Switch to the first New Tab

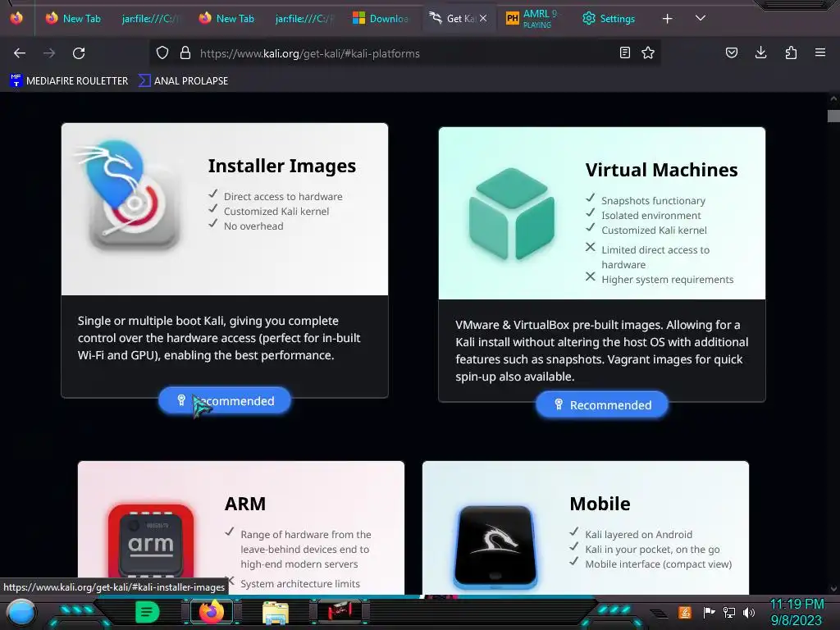(x=74, y=18)
